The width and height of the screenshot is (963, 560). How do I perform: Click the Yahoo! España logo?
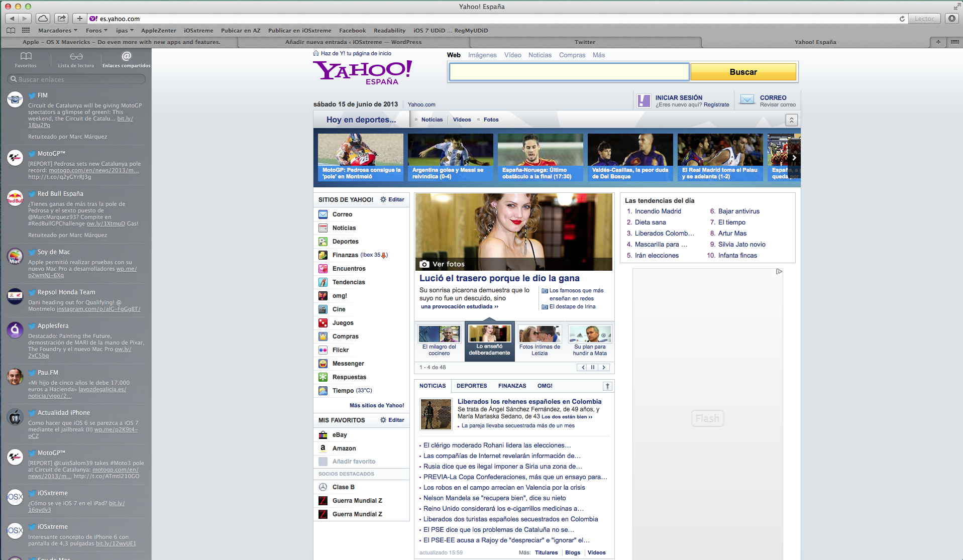363,72
